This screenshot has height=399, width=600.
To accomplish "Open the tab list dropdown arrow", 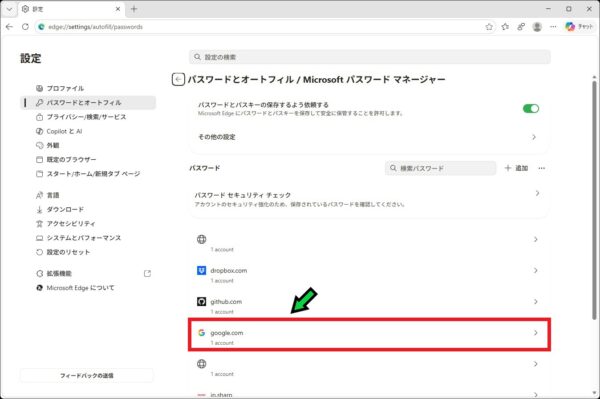I will [x=9, y=9].
